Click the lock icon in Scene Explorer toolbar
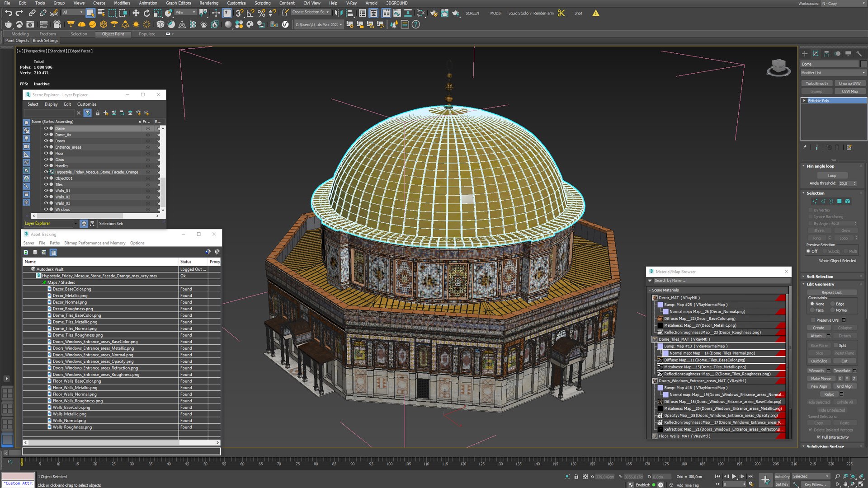The height and width of the screenshot is (488, 868). click(98, 113)
